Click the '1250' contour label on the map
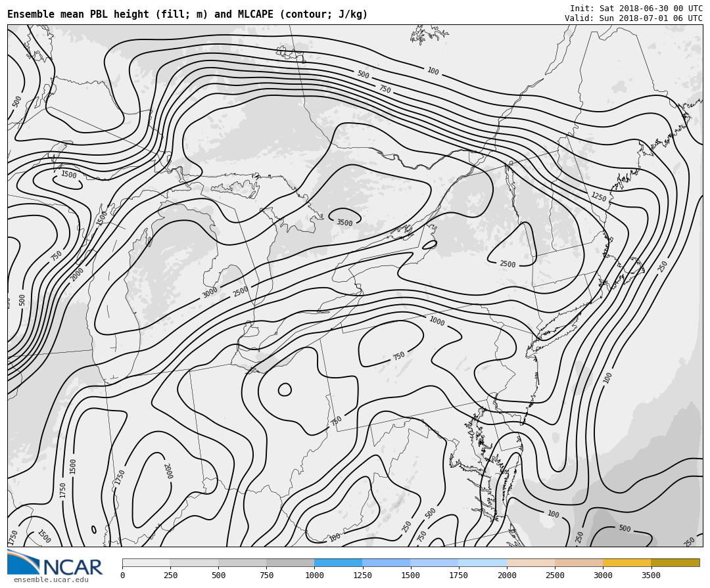The width and height of the screenshot is (710, 588). tap(599, 196)
